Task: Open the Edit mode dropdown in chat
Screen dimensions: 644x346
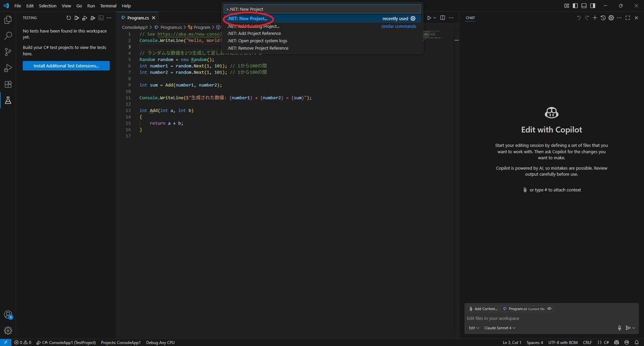Action: (473, 328)
